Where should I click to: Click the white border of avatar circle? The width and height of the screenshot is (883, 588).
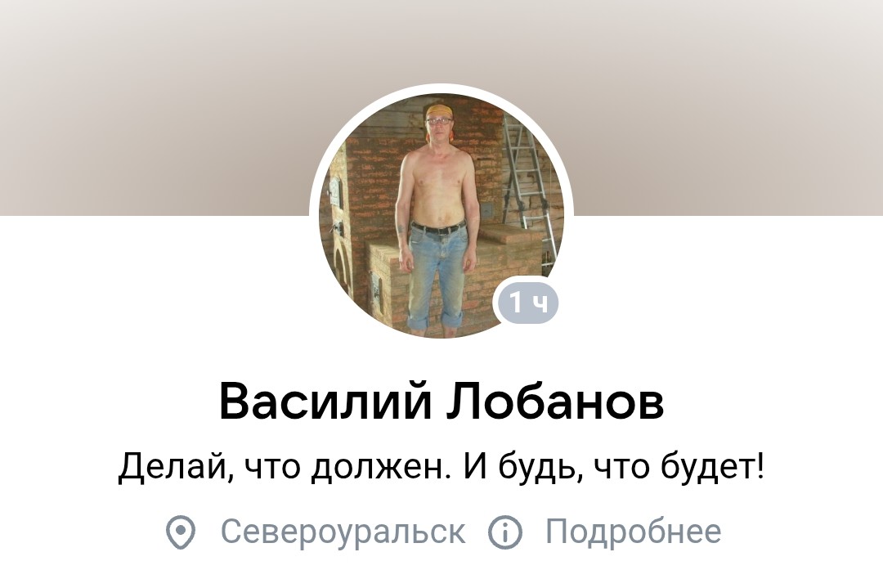coord(441,88)
